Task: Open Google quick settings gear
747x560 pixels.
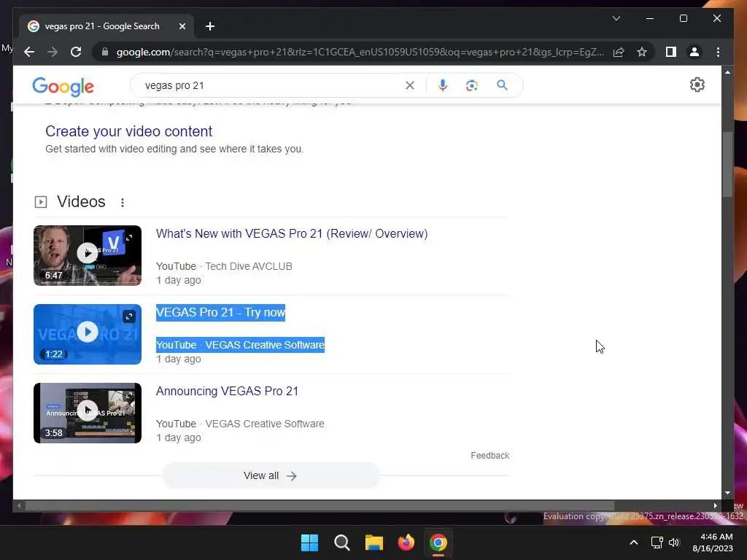Action: [697, 85]
